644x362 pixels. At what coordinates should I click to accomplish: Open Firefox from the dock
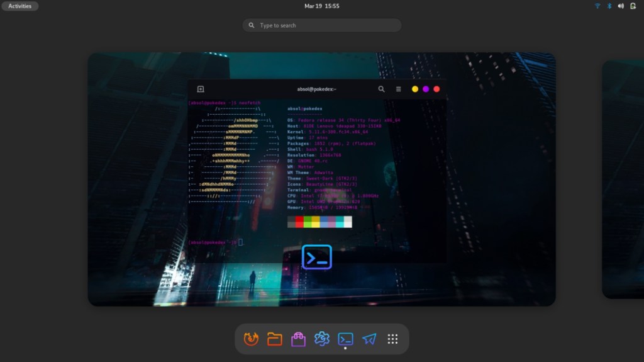pos(251,339)
